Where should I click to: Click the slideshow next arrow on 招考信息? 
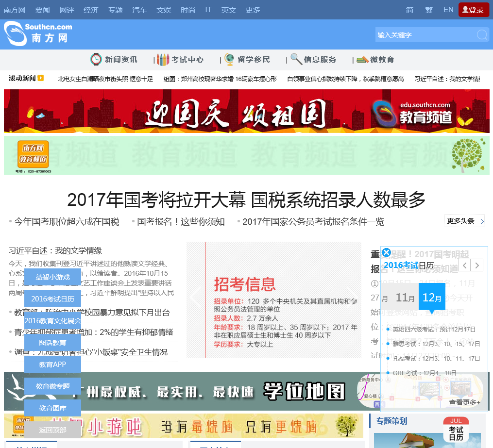(x=352, y=297)
